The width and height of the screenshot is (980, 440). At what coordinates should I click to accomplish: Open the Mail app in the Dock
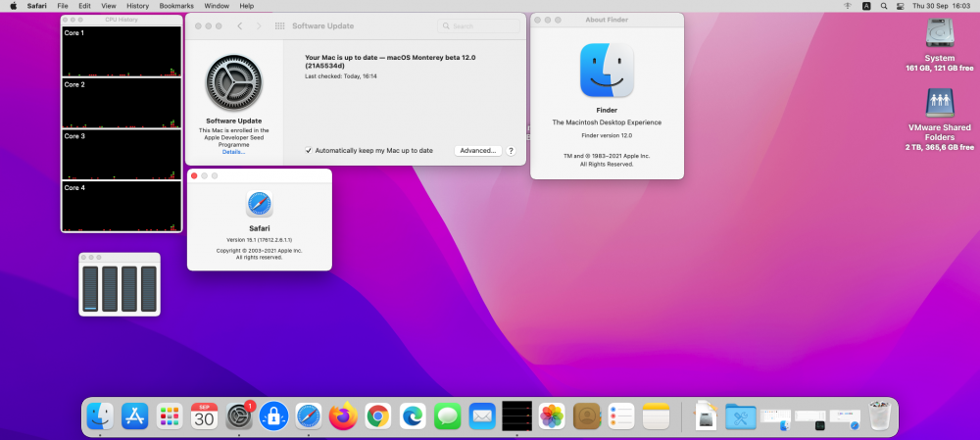pyautogui.click(x=482, y=416)
